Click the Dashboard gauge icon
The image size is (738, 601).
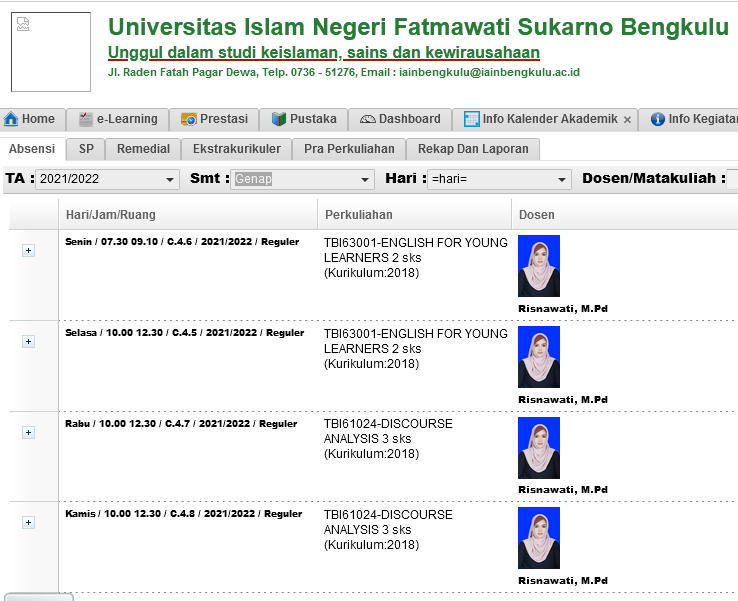[x=367, y=119]
